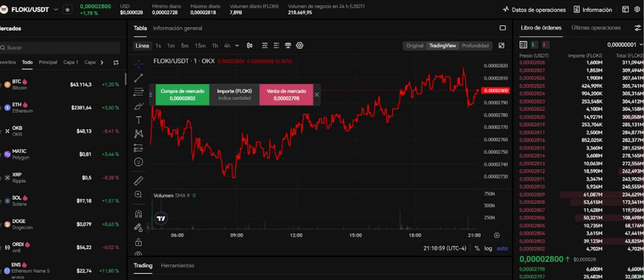Expand more time intervals dropdown
This screenshot has height=280, width=644.
237,46
